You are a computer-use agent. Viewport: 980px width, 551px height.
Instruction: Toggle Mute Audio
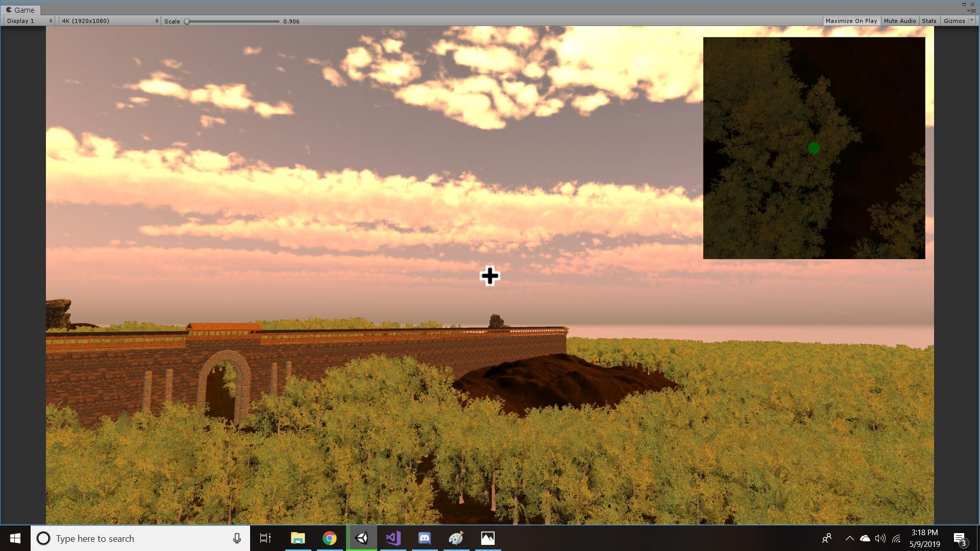tap(899, 21)
